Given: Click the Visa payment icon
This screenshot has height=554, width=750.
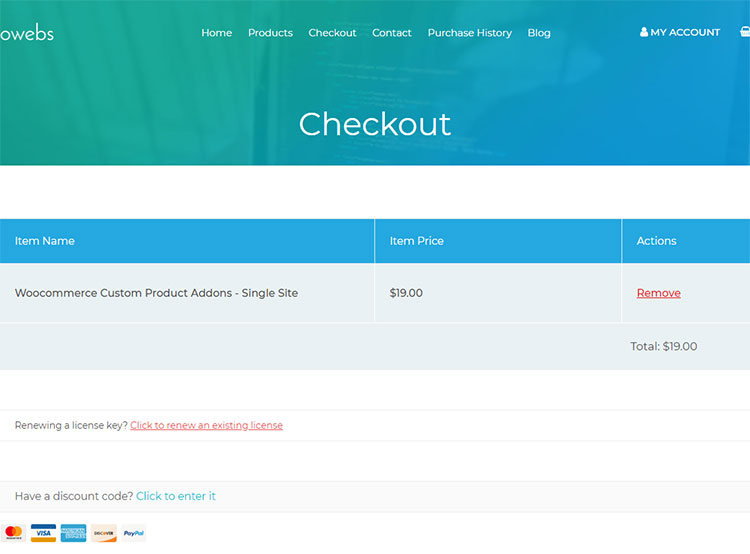Looking at the screenshot, I should click(x=44, y=533).
